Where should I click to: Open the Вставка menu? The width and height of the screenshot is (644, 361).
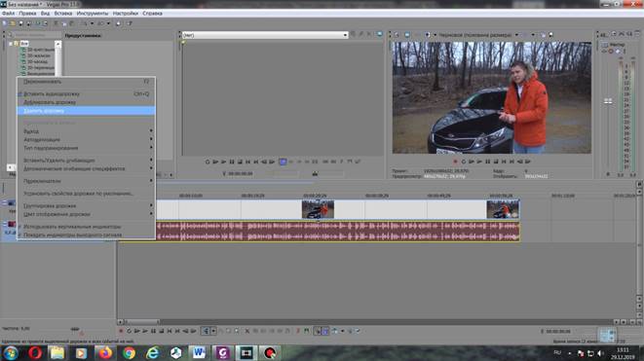pos(63,14)
